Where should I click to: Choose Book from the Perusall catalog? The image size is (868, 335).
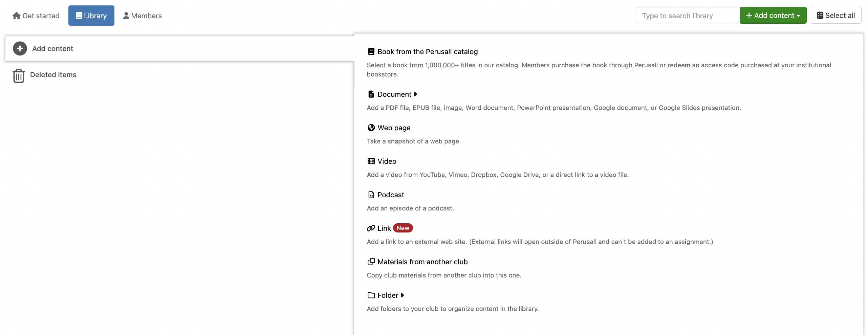pos(428,52)
